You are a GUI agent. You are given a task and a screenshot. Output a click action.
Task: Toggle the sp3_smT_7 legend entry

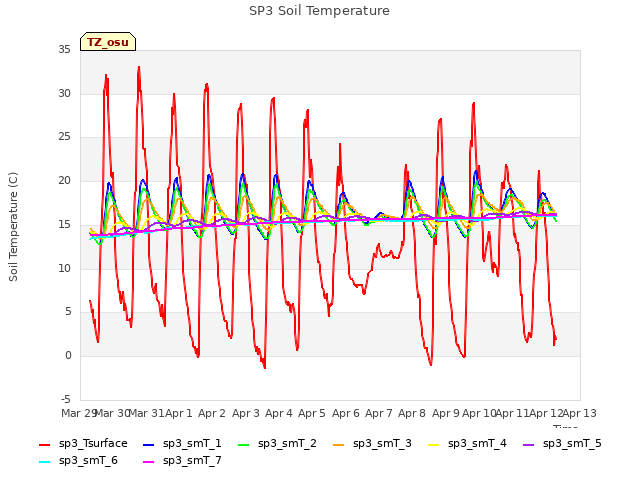pyautogui.click(x=182, y=461)
